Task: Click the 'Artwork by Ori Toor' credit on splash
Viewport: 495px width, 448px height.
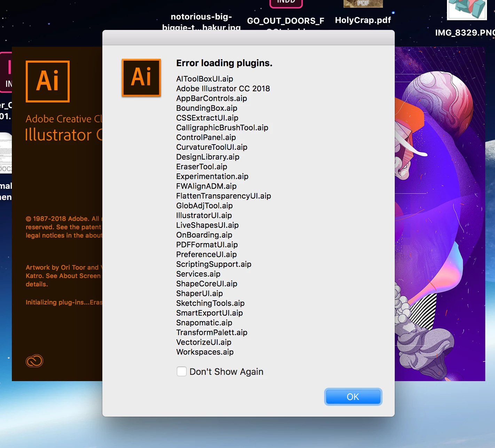Action: (x=64, y=268)
